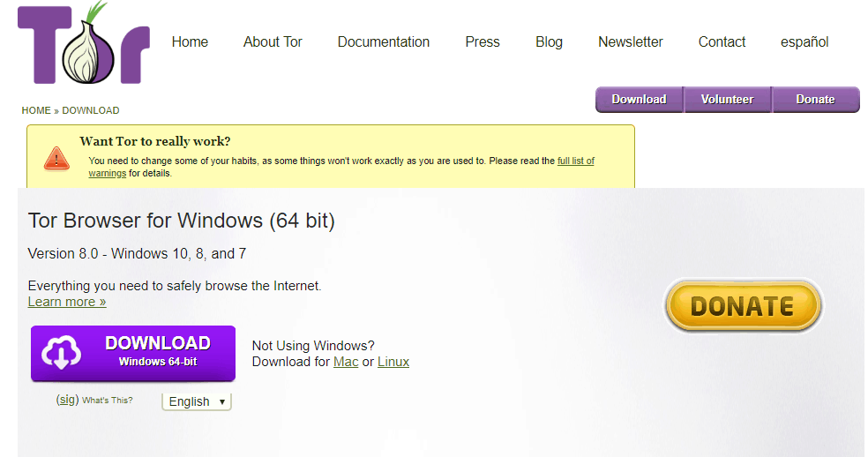868x457 pixels.
Task: Open the Home menu item
Action: pyautogui.click(x=190, y=42)
